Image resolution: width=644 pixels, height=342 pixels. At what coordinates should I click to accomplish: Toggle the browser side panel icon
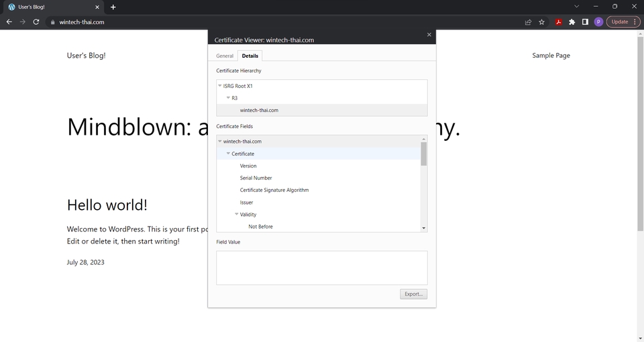[585, 22]
